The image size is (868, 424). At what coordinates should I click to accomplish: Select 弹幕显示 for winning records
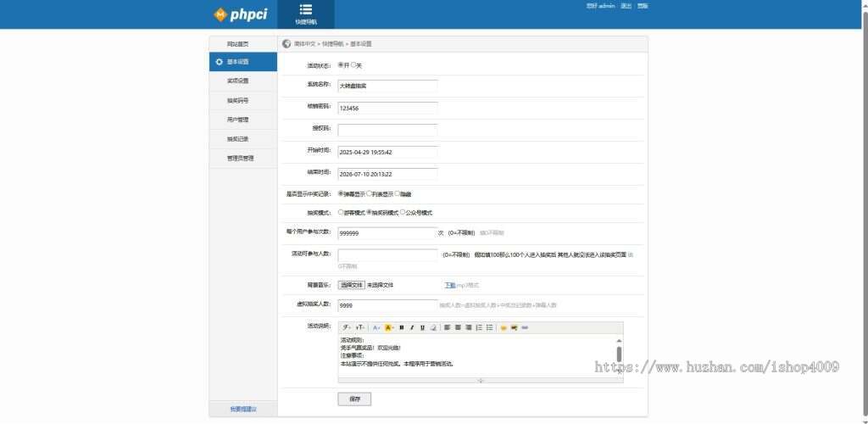341,193
